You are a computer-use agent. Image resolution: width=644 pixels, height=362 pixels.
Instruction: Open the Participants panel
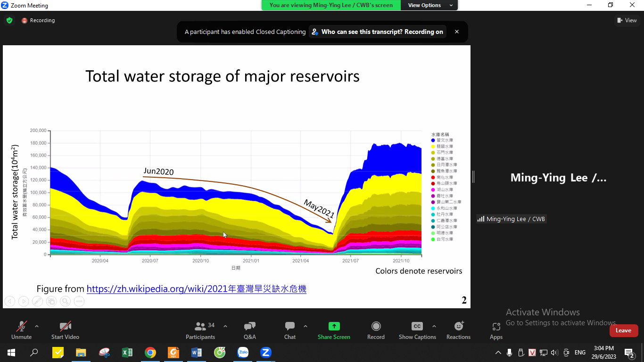(x=200, y=330)
